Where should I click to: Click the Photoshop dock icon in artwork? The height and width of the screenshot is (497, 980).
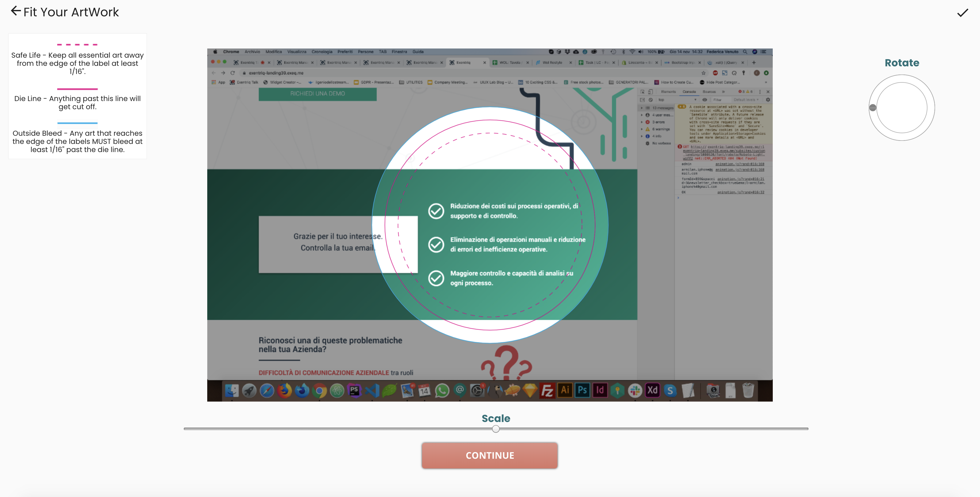(x=582, y=390)
